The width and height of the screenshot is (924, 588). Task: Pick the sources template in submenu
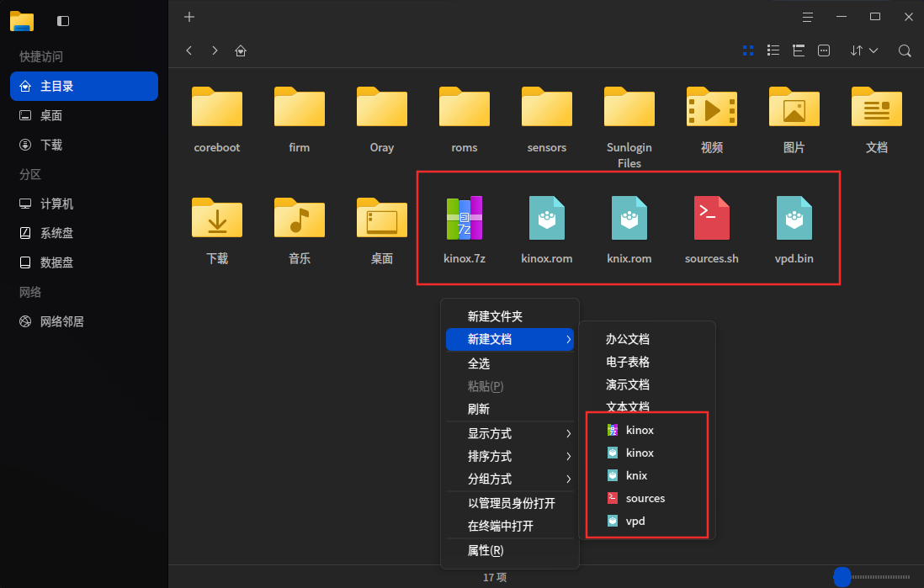(647, 499)
